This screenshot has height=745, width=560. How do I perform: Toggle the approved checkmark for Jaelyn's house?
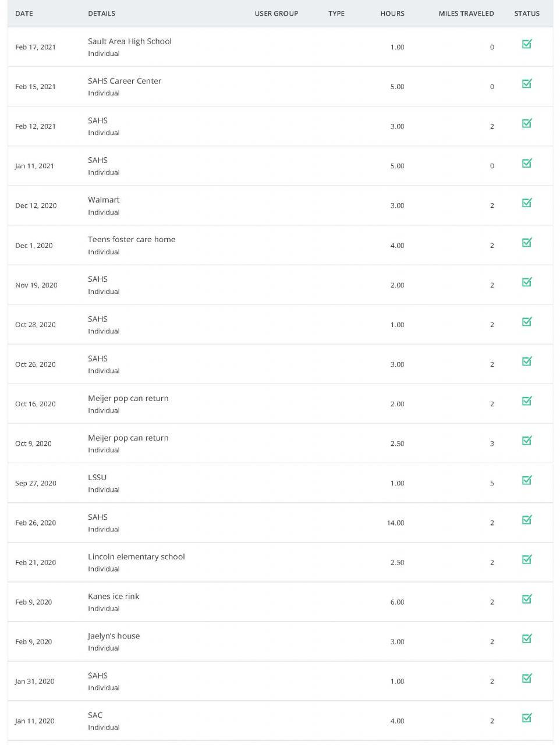(527, 638)
